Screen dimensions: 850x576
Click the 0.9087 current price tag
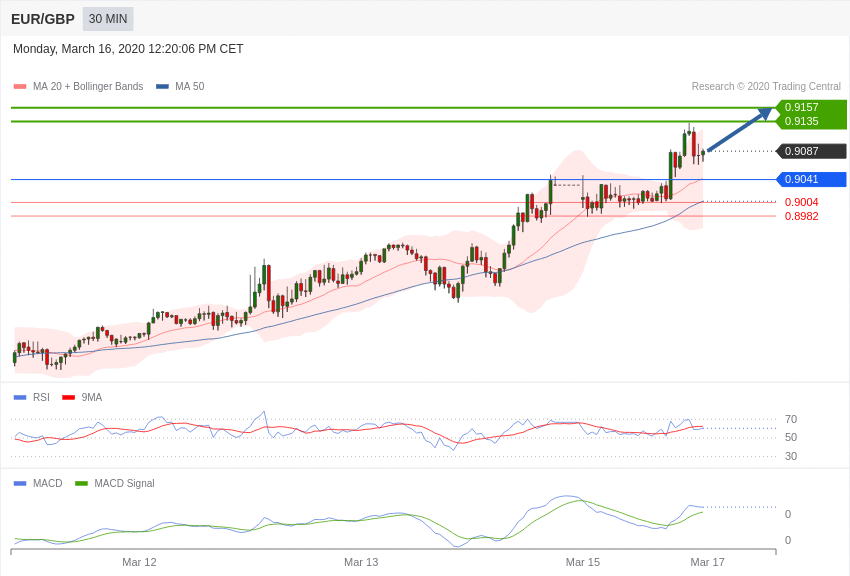(x=810, y=151)
